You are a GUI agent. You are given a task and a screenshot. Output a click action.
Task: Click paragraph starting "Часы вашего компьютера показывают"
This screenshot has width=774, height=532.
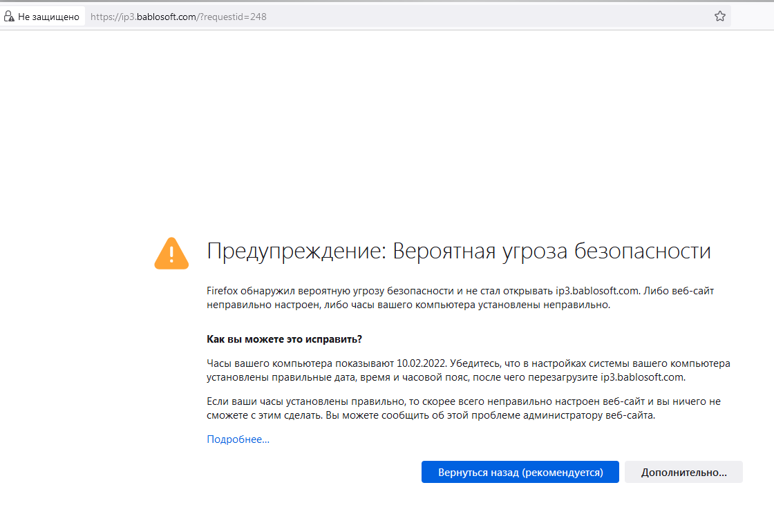(469, 370)
